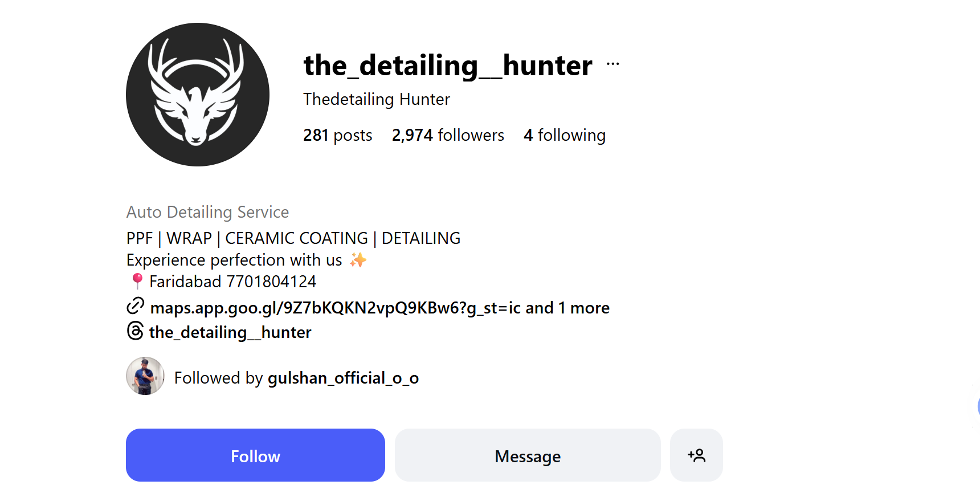Click the the_detailing__hunter username heading
This screenshot has width=980, height=493.
(x=448, y=65)
